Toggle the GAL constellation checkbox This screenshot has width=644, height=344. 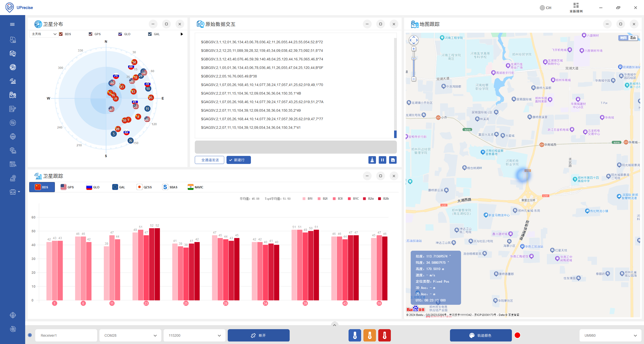150,34
